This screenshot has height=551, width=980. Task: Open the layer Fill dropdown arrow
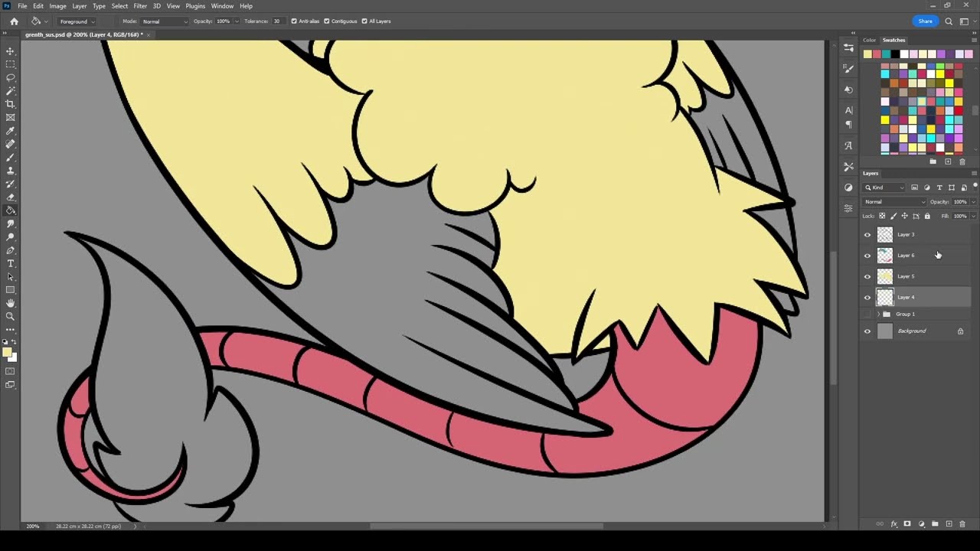tap(973, 216)
